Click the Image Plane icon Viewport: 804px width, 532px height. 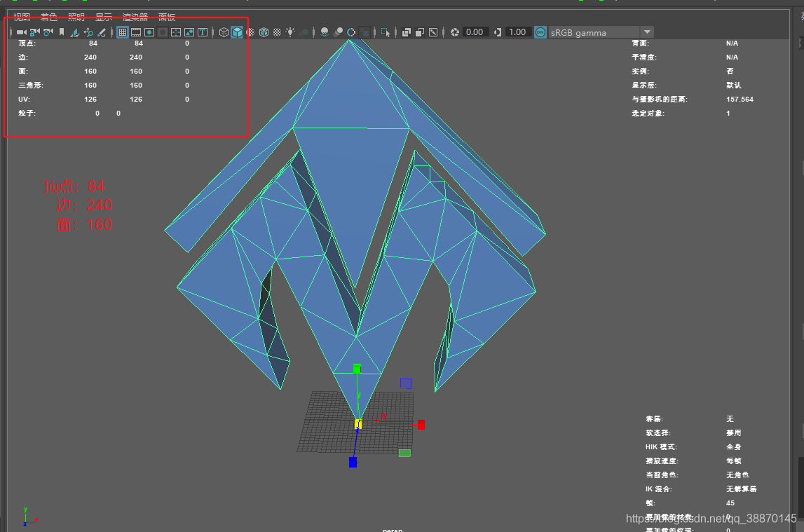tap(75, 32)
